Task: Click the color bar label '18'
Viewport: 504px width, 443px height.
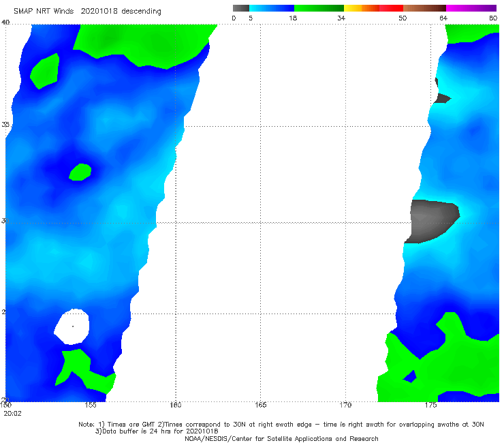Action: [x=293, y=18]
